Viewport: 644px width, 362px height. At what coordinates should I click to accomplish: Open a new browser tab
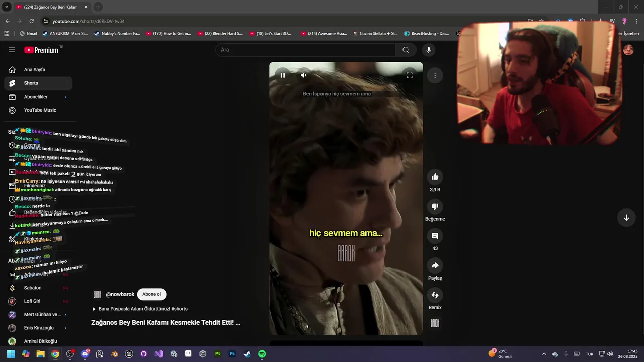point(98,7)
